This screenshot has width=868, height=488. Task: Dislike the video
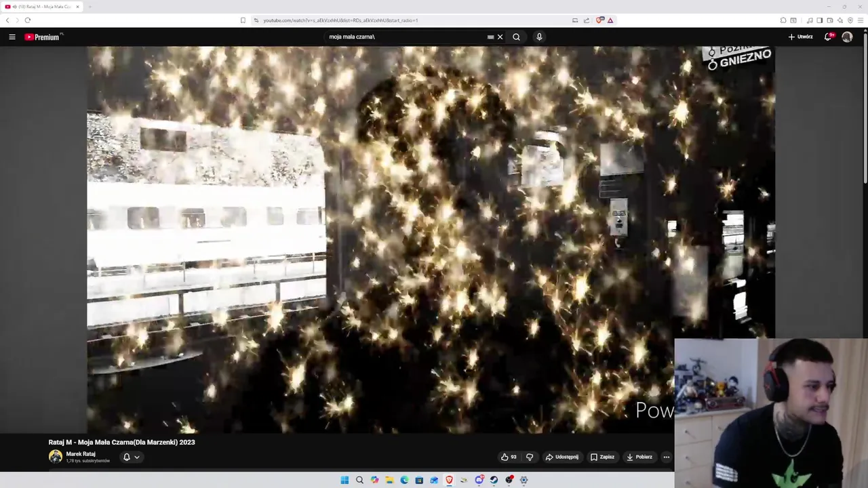click(x=530, y=457)
